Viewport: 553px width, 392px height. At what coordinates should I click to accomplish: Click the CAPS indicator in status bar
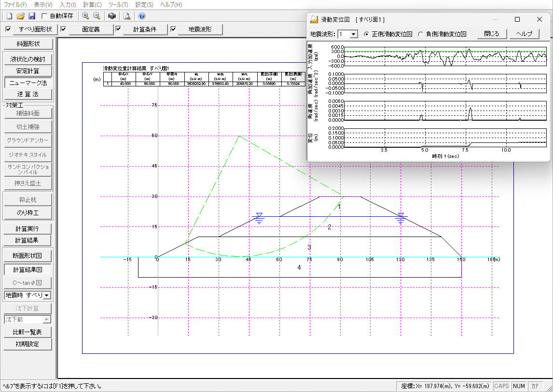tap(501, 386)
